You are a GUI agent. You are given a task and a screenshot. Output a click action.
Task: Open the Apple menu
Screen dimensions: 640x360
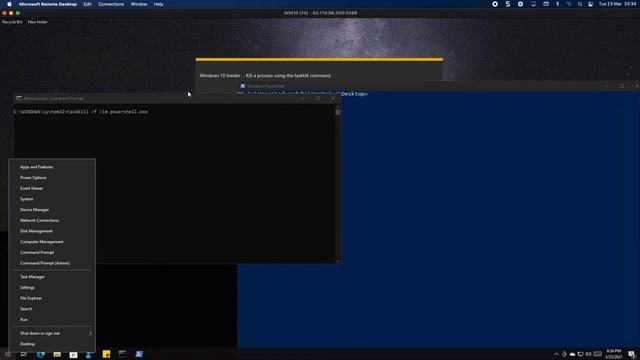point(9,4)
